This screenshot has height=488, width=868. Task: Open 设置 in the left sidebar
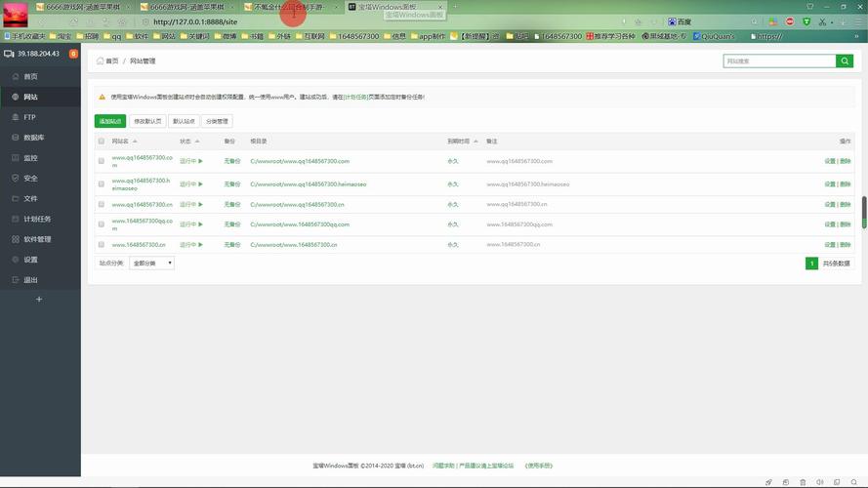30,260
